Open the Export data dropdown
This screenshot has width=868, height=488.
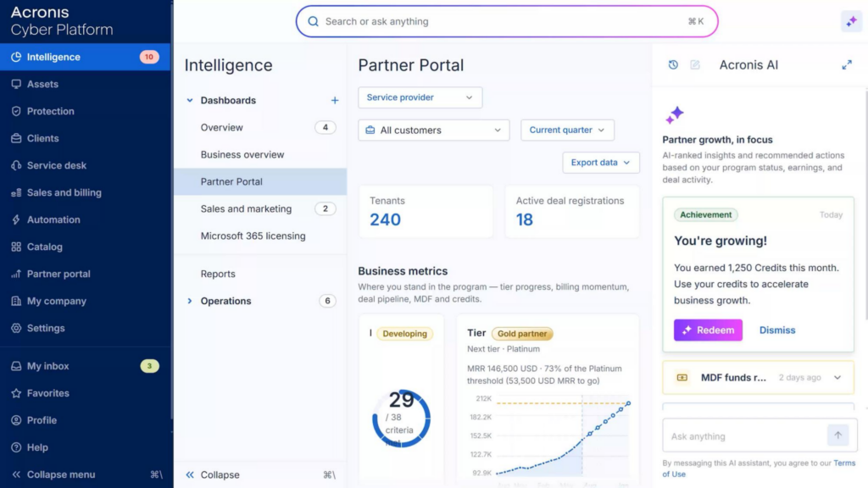(601, 163)
